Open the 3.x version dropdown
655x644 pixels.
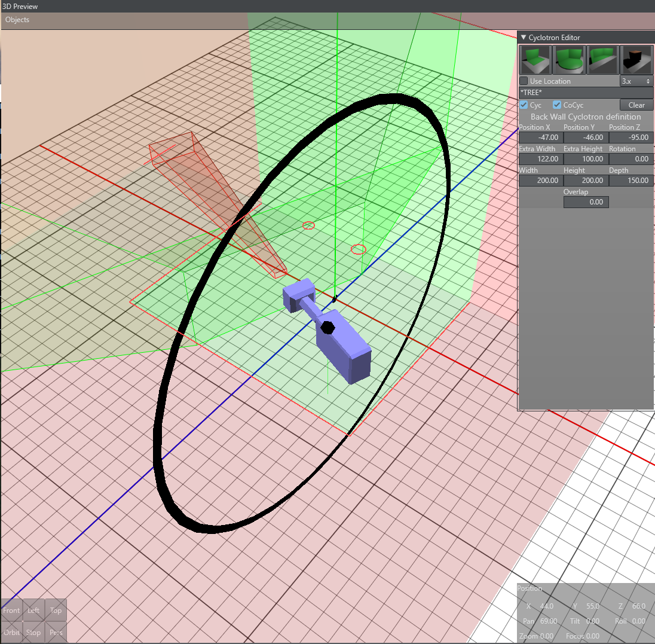636,81
